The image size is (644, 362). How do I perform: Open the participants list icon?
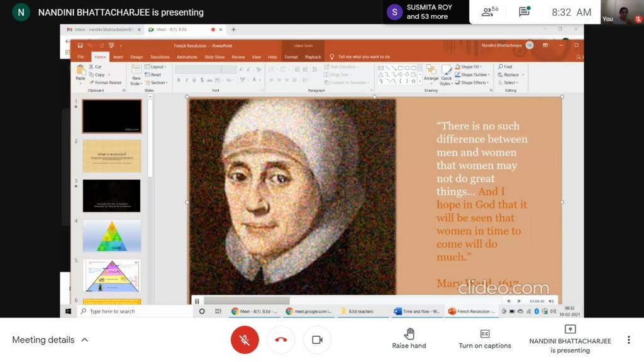tap(489, 12)
